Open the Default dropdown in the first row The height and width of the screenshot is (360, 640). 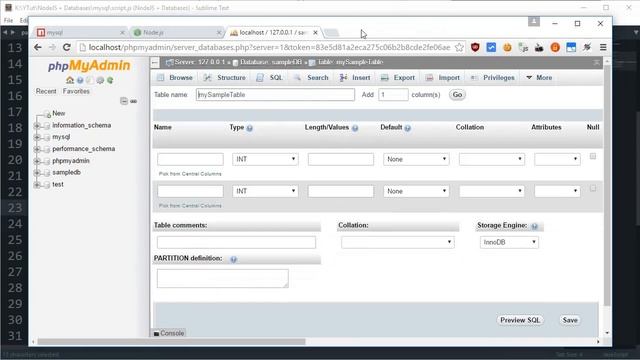click(416, 159)
